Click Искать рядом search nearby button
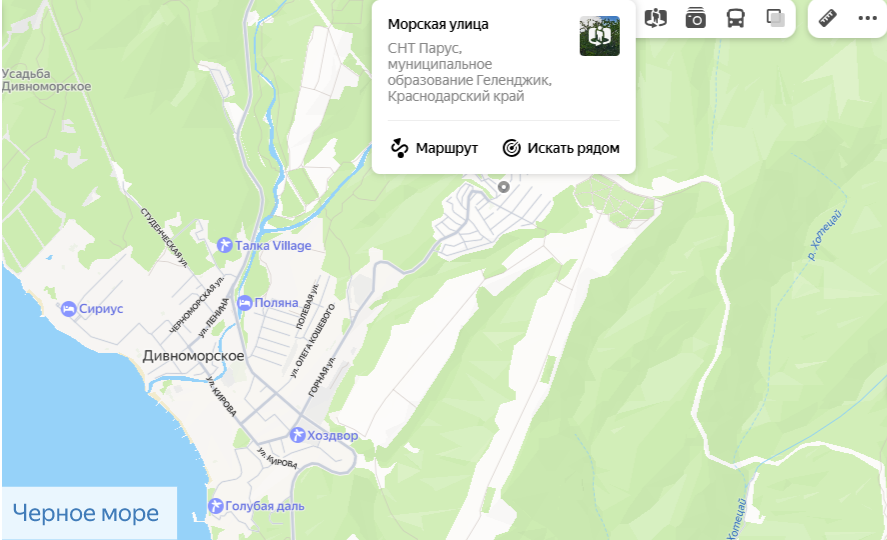 (x=560, y=148)
